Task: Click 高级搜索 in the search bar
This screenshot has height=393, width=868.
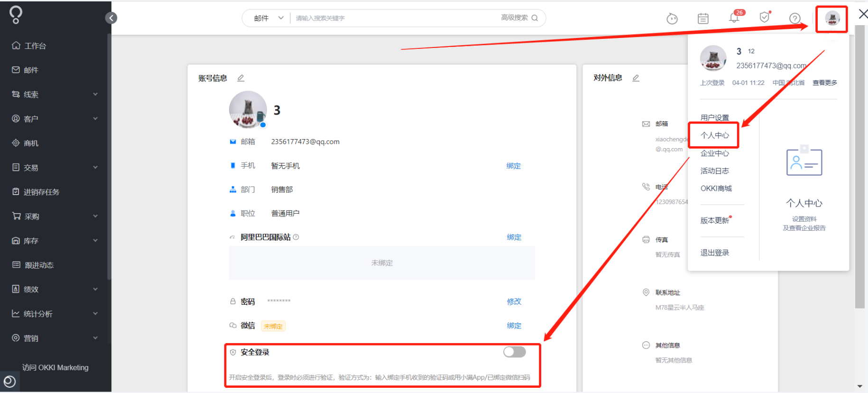Action: 514,18
